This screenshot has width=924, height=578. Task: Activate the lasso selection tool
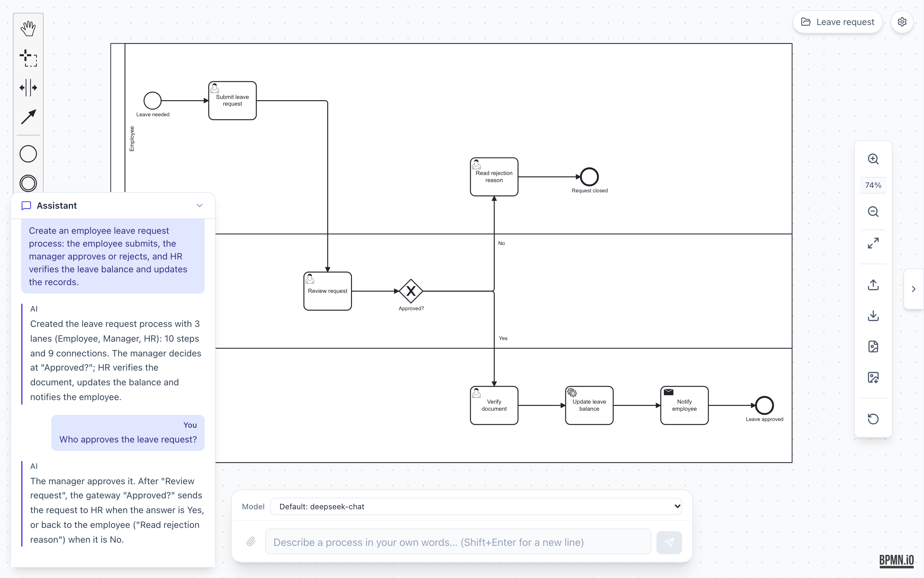pos(28,58)
